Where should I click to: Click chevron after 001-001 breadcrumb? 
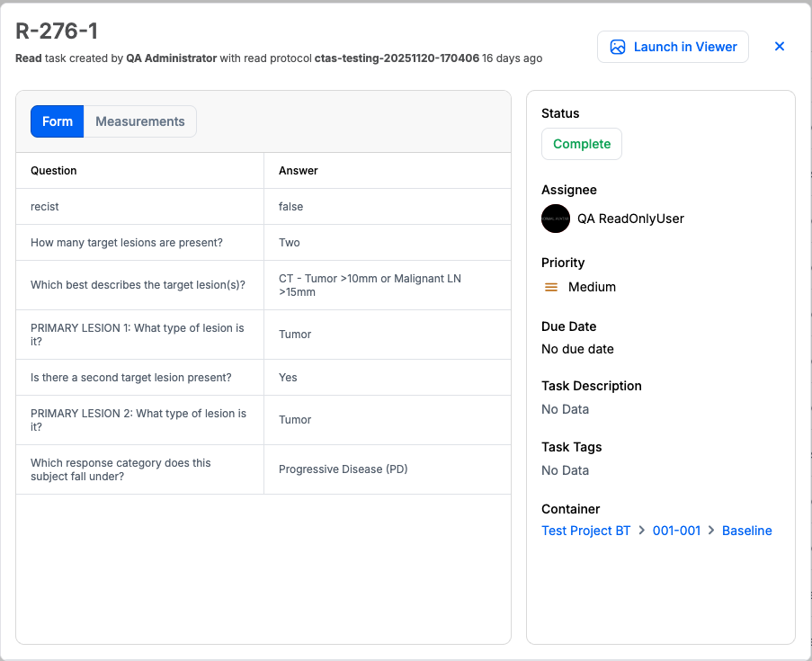(711, 531)
